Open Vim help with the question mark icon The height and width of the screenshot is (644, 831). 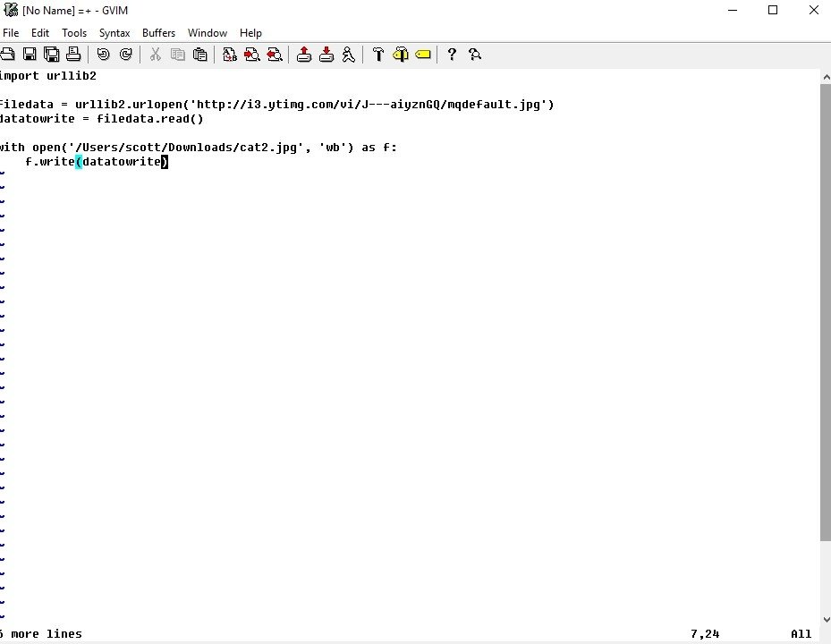point(452,54)
